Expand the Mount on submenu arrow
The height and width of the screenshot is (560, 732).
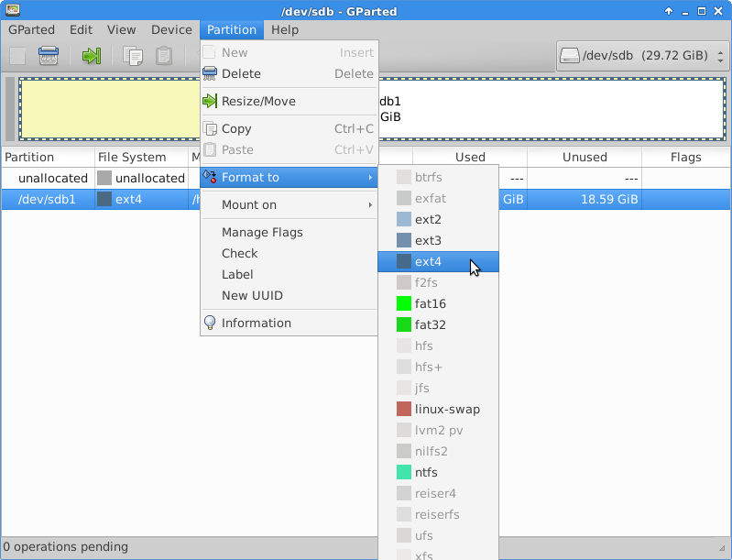pyautogui.click(x=370, y=205)
